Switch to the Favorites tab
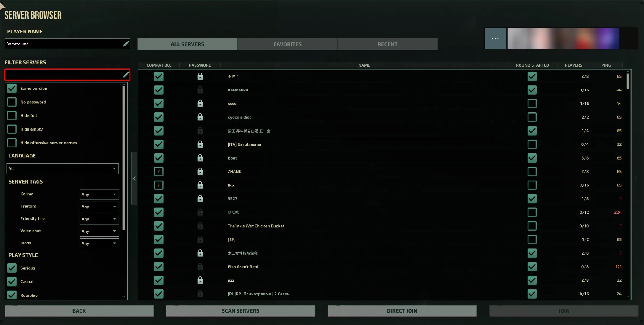Viewport: 644px width, 325px height. 287,44
